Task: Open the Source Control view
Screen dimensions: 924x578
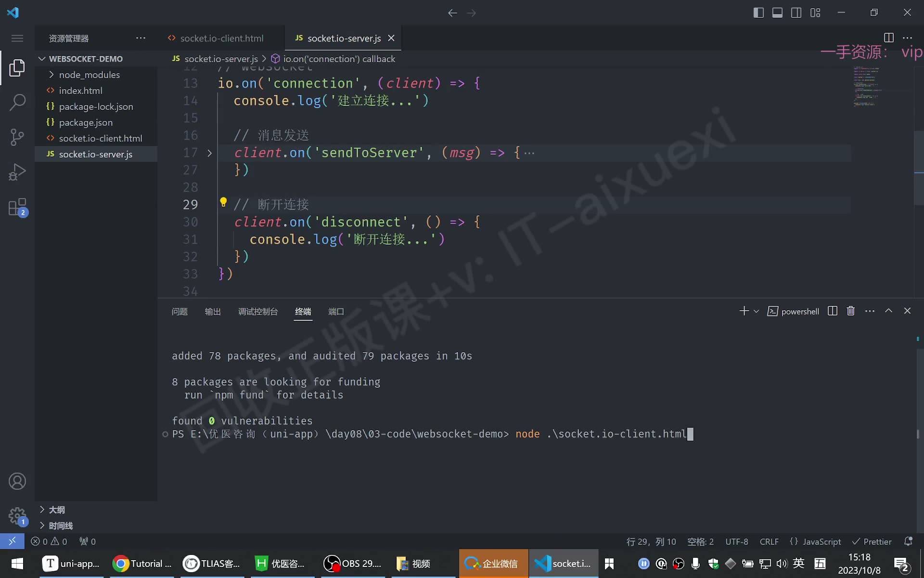Action: [x=17, y=137]
